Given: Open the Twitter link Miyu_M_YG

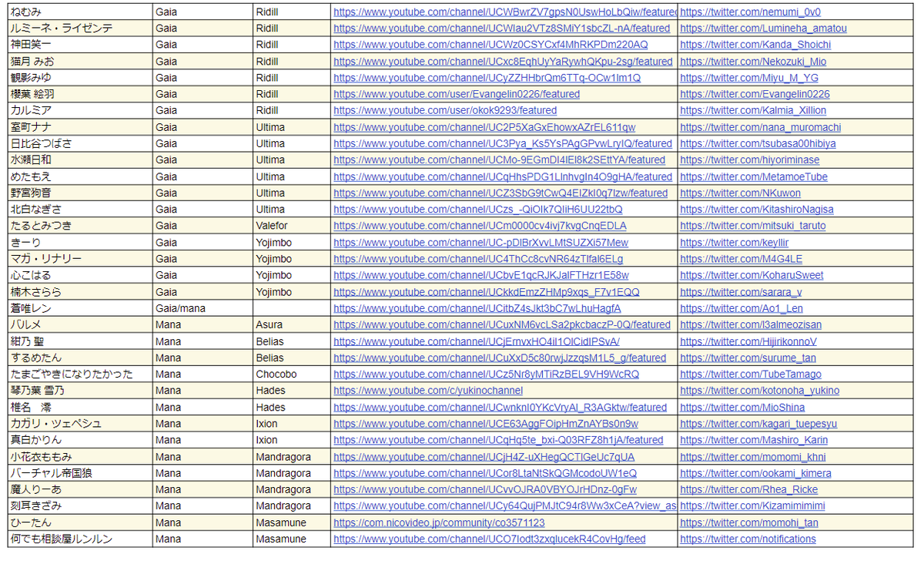Looking at the screenshot, I should pos(750,78).
